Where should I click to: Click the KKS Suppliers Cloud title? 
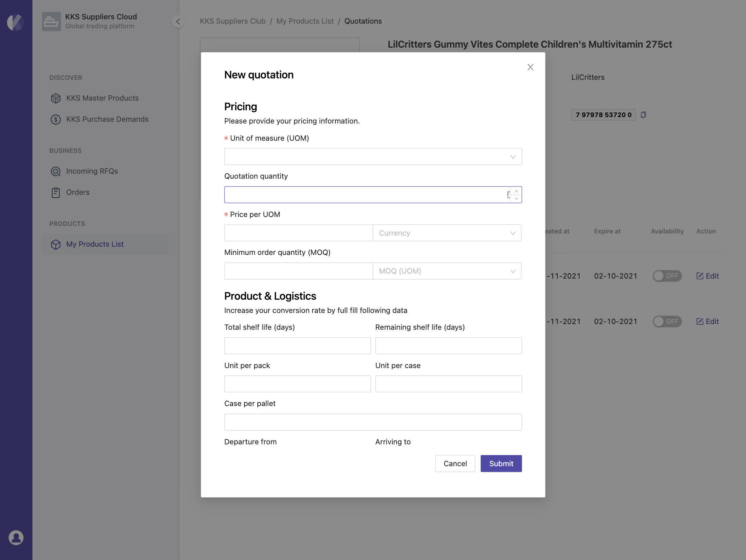[101, 17]
